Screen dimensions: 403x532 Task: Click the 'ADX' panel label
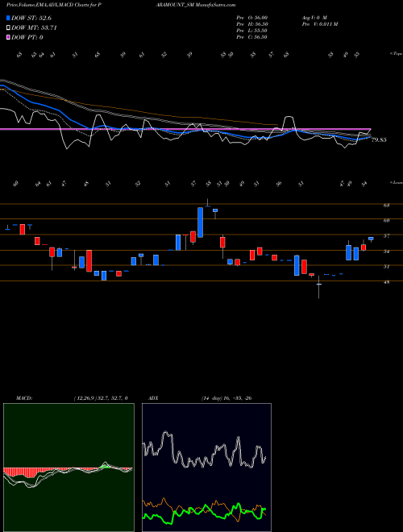[154, 398]
